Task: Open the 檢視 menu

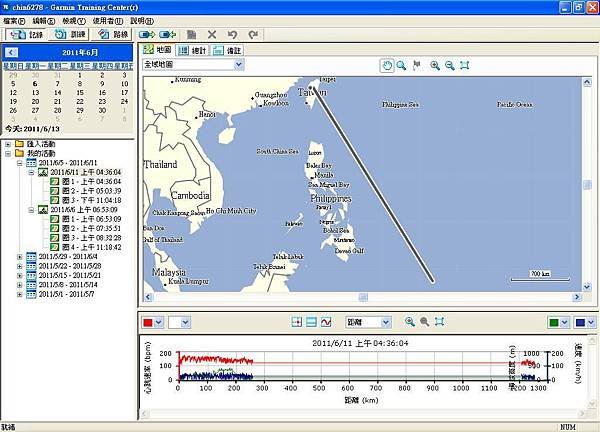Action: click(73, 21)
